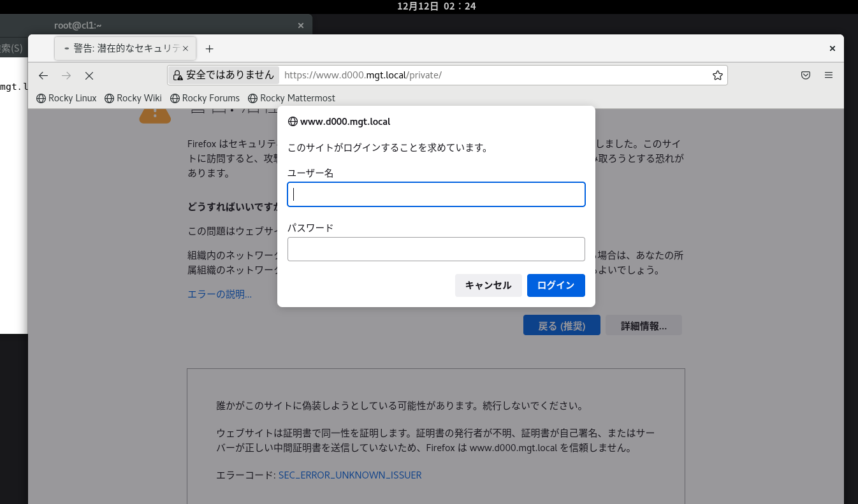Viewport: 858px width, 504px height.
Task: Click the back navigation arrow
Action: (x=43, y=75)
